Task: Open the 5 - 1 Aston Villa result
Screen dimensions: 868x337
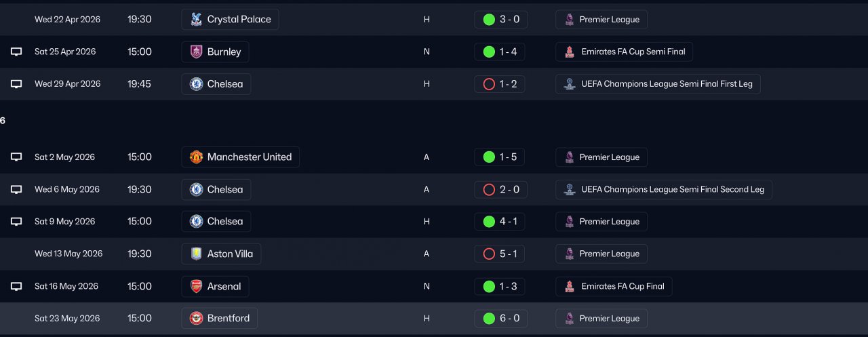Action: pos(500,254)
